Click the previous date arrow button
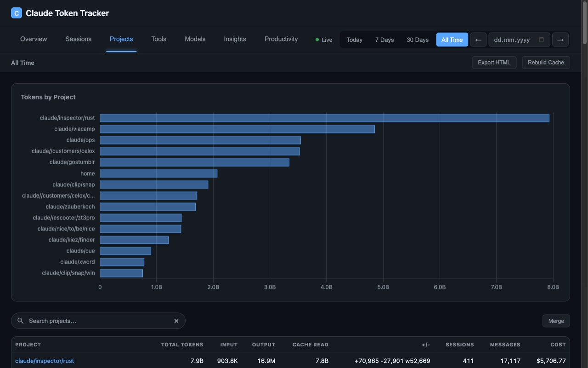Viewport: 588px width, 368px height. 478,40
